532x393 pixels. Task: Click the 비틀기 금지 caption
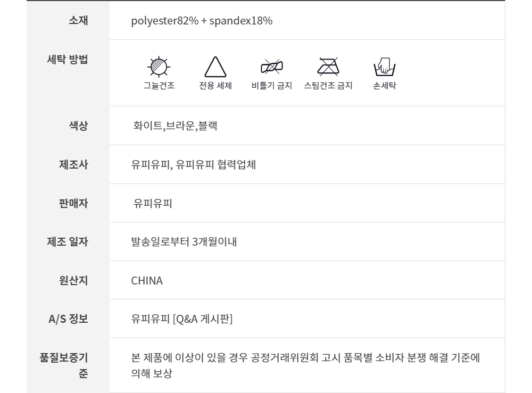point(271,86)
